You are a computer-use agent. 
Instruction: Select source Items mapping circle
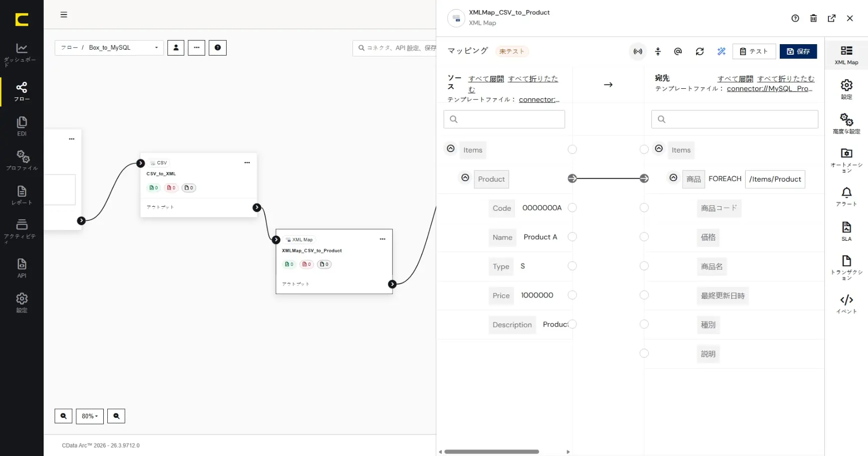(x=572, y=149)
